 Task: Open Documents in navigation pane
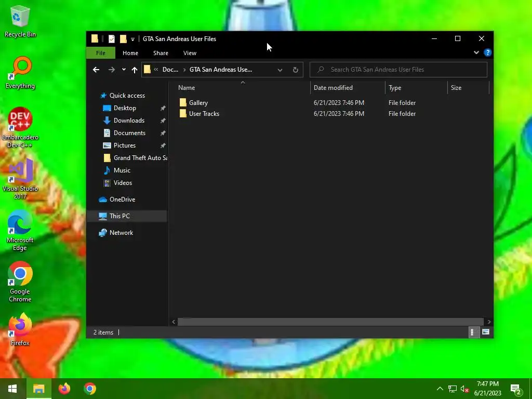coord(129,133)
